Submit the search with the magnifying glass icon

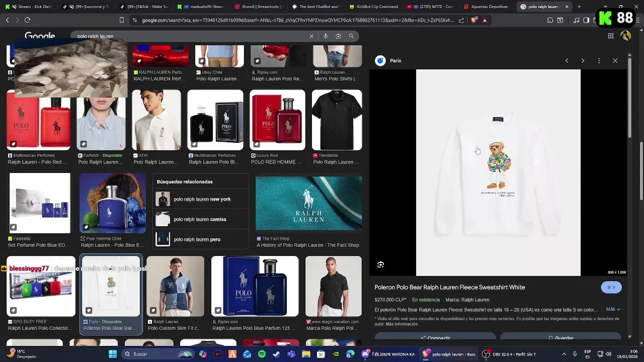coord(351,36)
